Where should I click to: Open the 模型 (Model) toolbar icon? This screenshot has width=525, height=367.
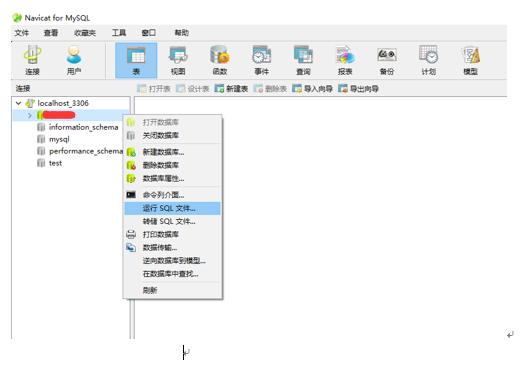(470, 60)
